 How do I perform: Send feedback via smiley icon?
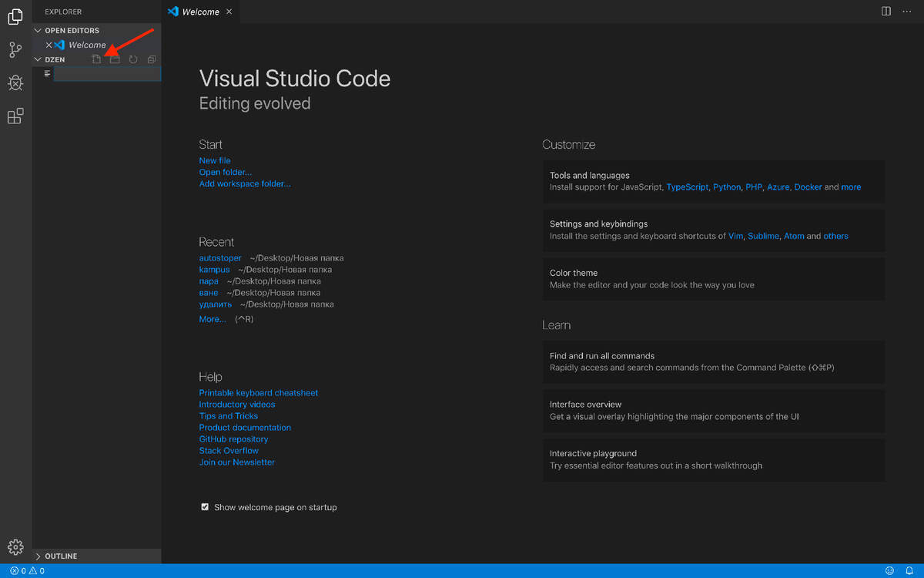pyautogui.click(x=889, y=571)
